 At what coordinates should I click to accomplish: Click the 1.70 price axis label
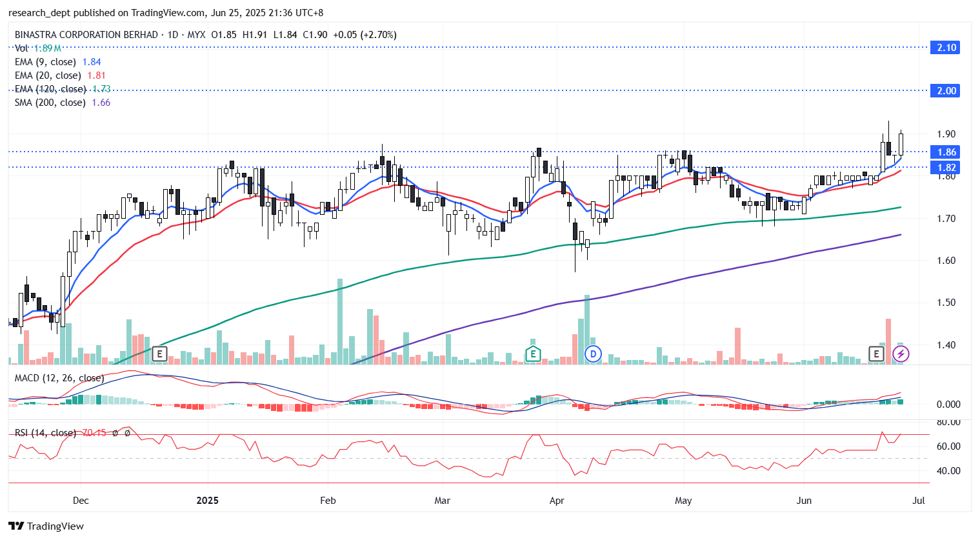coord(946,219)
